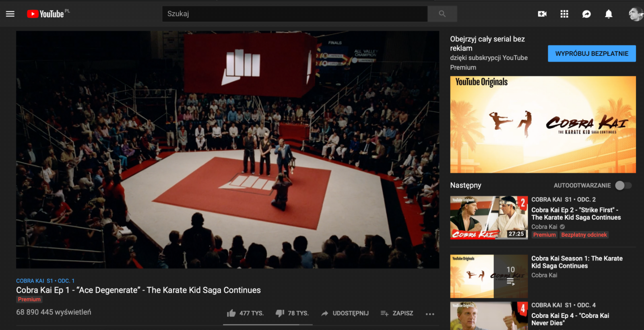This screenshot has height=330, width=644.
Task: Click the view count 68 890 445 wyświetleń
Action: pos(54,312)
